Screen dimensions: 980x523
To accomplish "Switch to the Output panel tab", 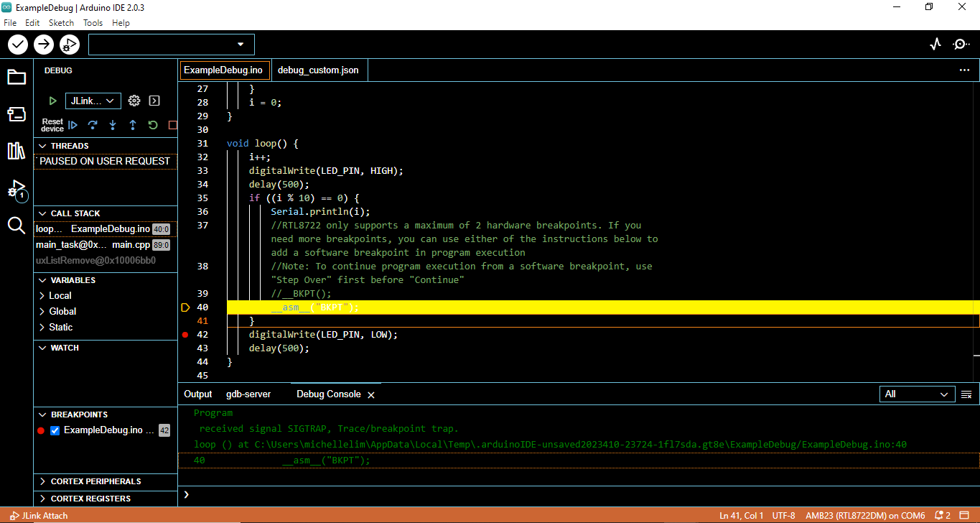I will [198, 394].
